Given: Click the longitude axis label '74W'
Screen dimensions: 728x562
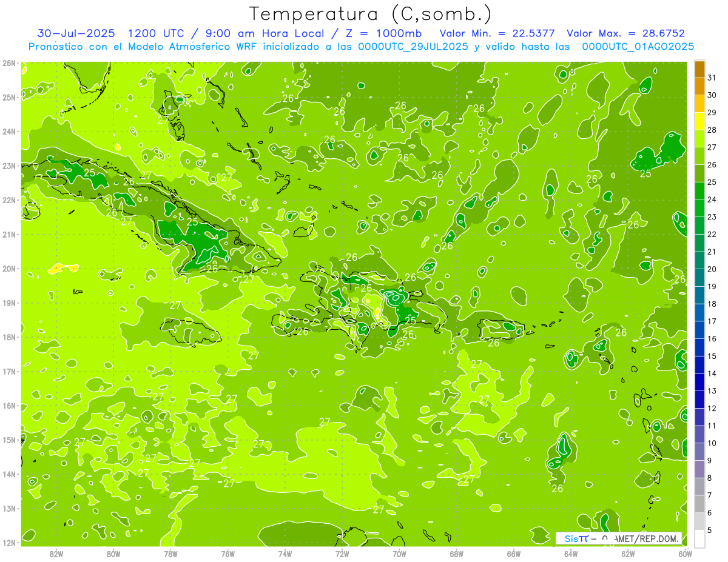Looking at the screenshot, I should click(285, 554).
